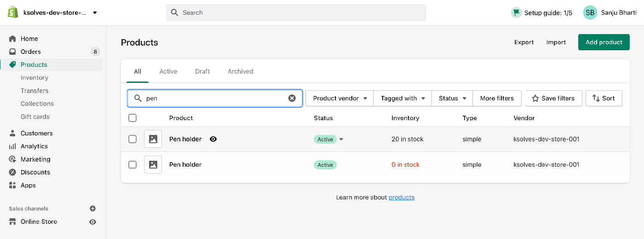Open the Tagged with filter dropdown
The width and height of the screenshot is (644, 239).
(x=402, y=98)
